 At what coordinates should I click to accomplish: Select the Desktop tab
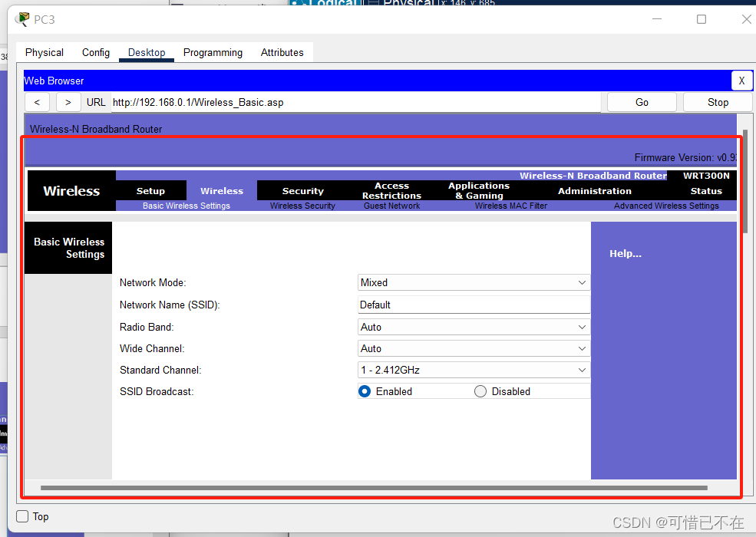(147, 52)
